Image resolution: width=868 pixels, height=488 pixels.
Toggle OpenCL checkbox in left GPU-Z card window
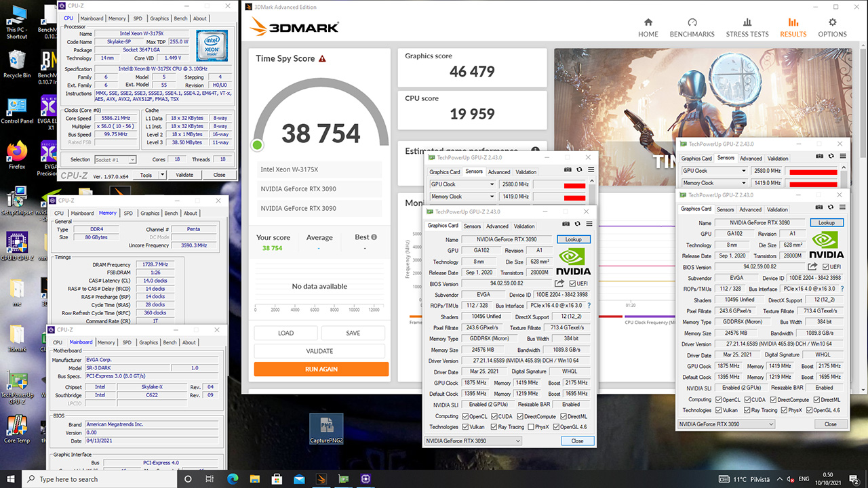click(x=466, y=416)
